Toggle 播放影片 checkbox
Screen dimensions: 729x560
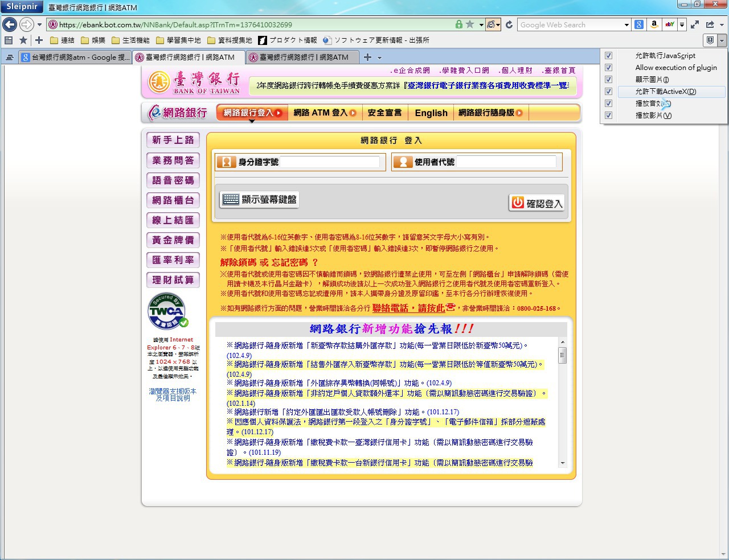(x=608, y=115)
